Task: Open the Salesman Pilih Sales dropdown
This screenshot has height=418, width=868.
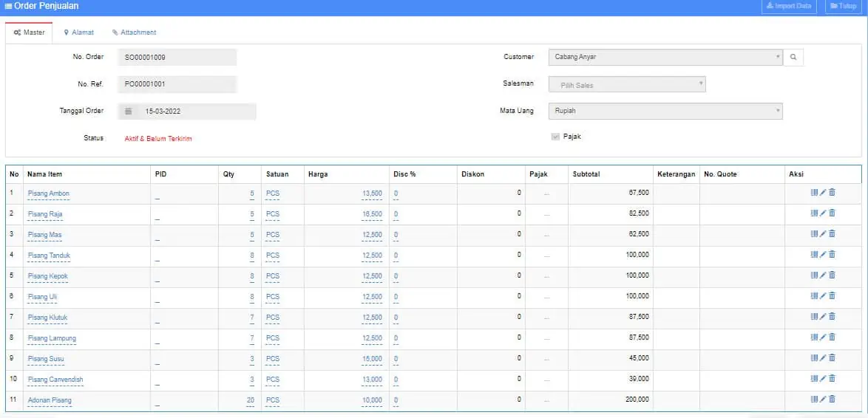Action: coord(627,85)
